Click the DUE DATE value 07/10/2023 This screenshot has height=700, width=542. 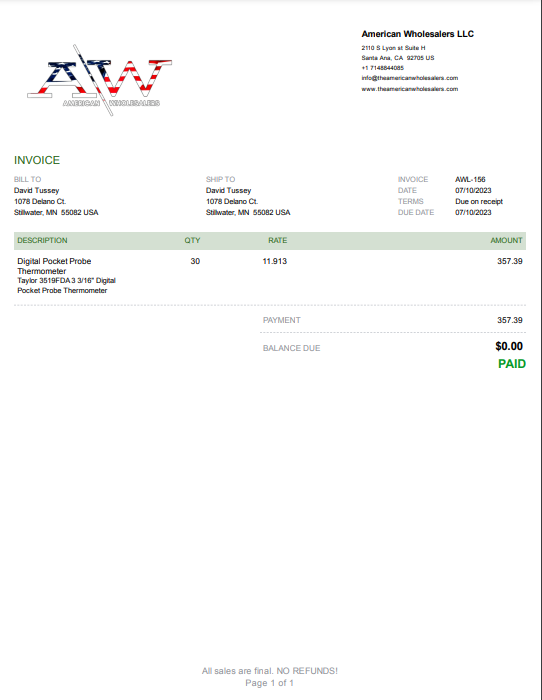(473, 212)
